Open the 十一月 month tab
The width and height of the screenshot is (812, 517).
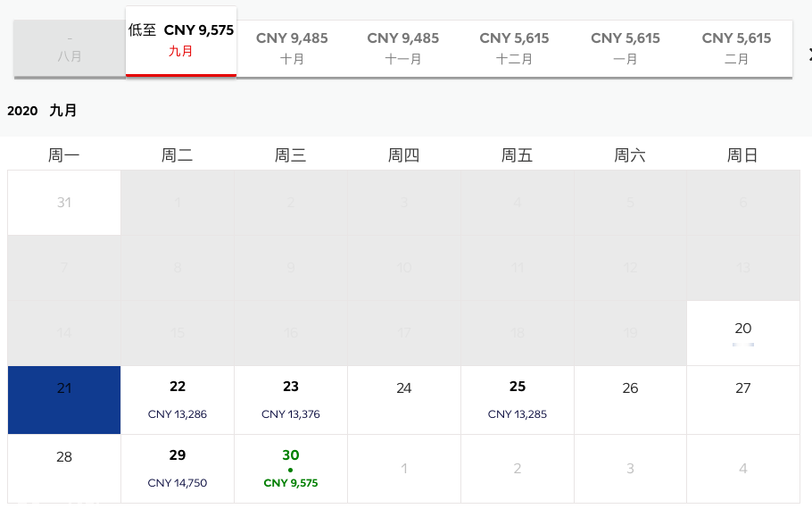403,49
